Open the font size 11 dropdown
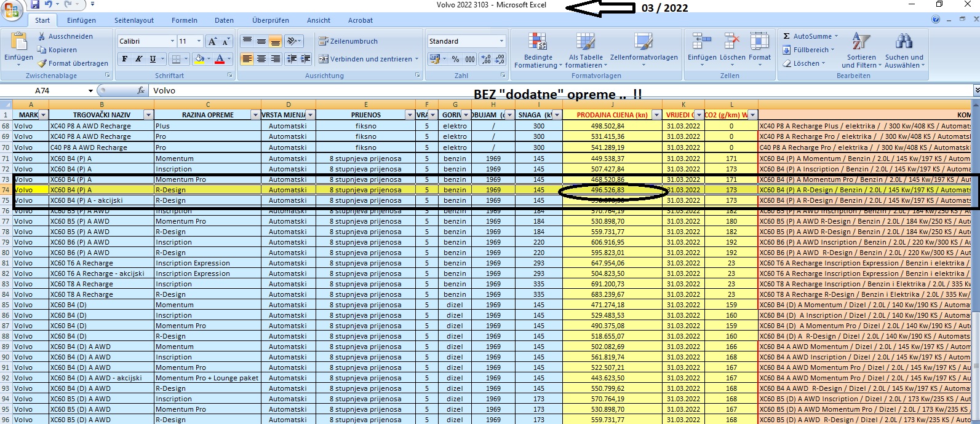980x424 pixels. [x=199, y=41]
